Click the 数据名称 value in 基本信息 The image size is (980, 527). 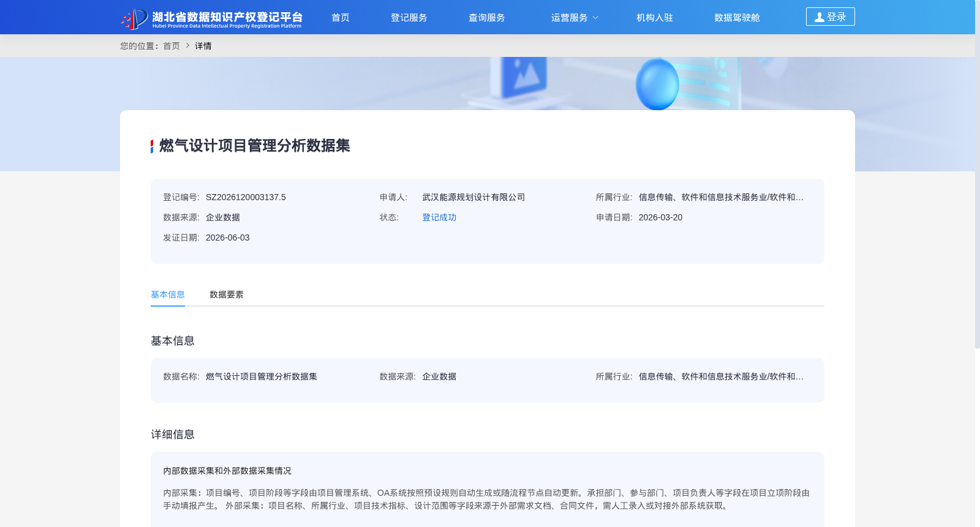pyautogui.click(x=262, y=376)
